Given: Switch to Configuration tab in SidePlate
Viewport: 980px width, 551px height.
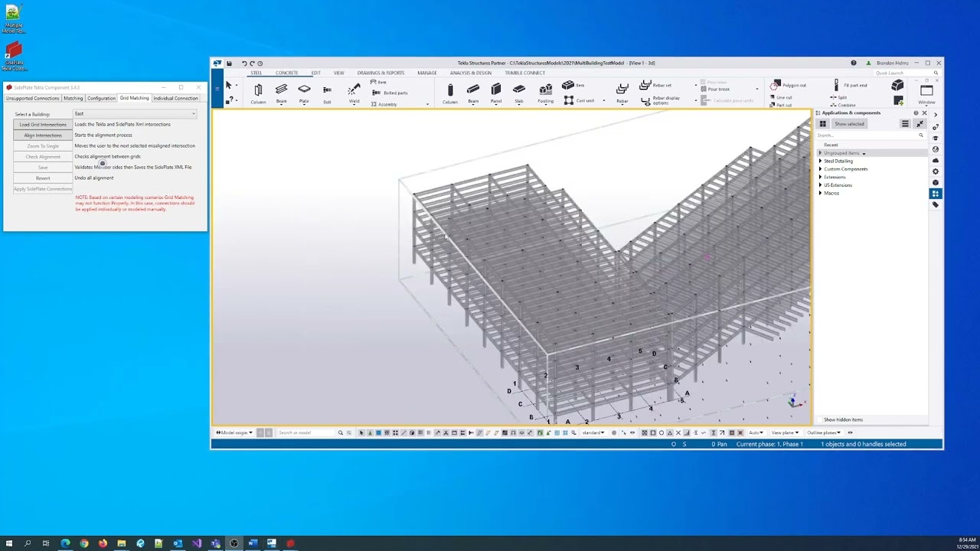Looking at the screenshot, I should (101, 98).
